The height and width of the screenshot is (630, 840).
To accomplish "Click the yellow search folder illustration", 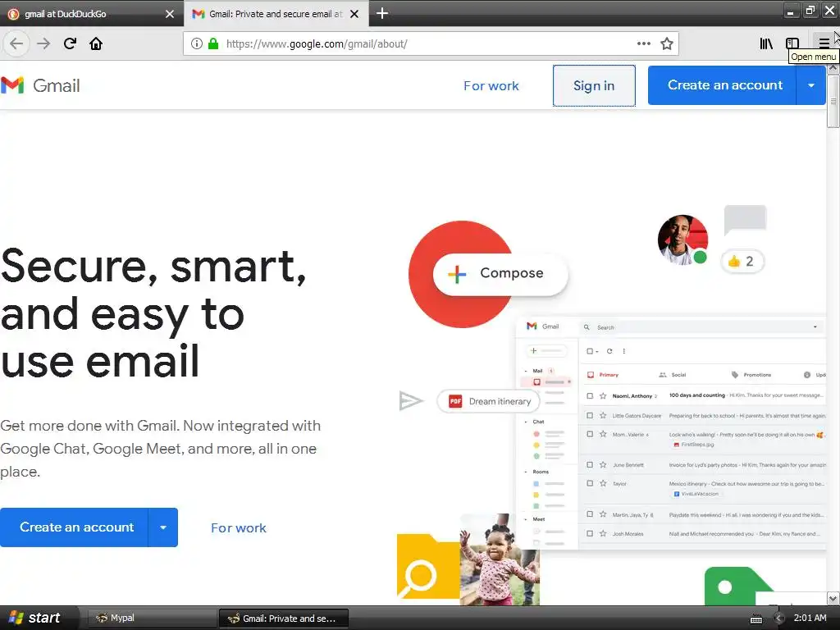I will pyautogui.click(x=428, y=566).
